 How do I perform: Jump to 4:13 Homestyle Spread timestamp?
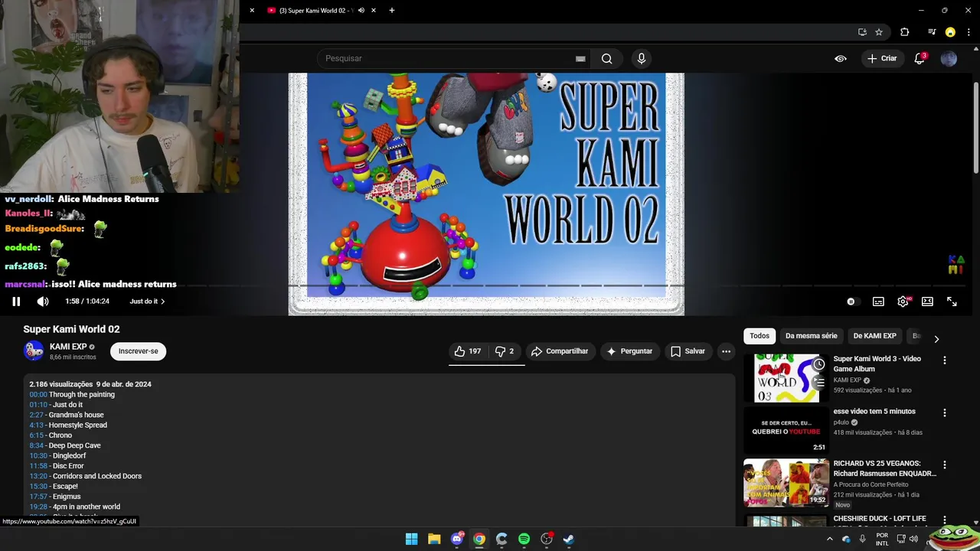pyautogui.click(x=36, y=425)
